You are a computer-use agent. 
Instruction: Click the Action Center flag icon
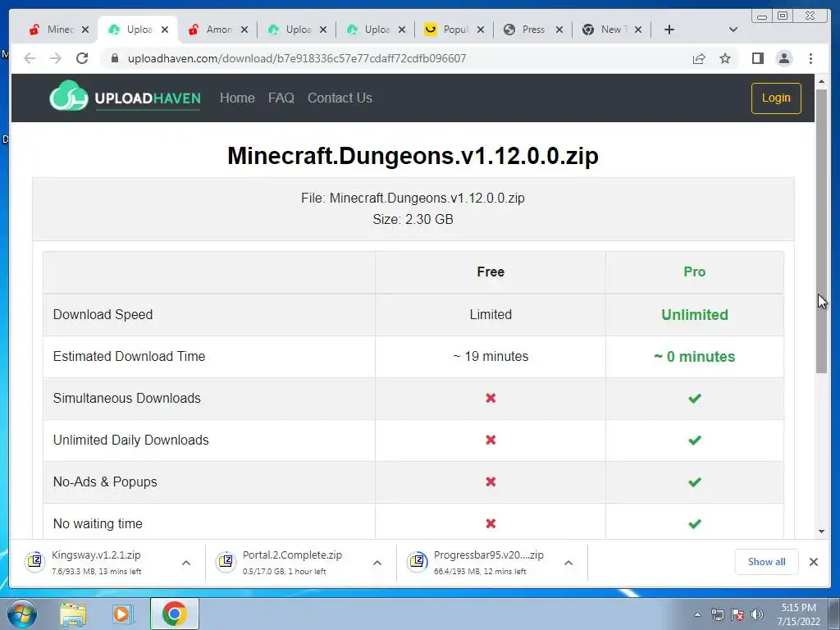click(x=737, y=614)
